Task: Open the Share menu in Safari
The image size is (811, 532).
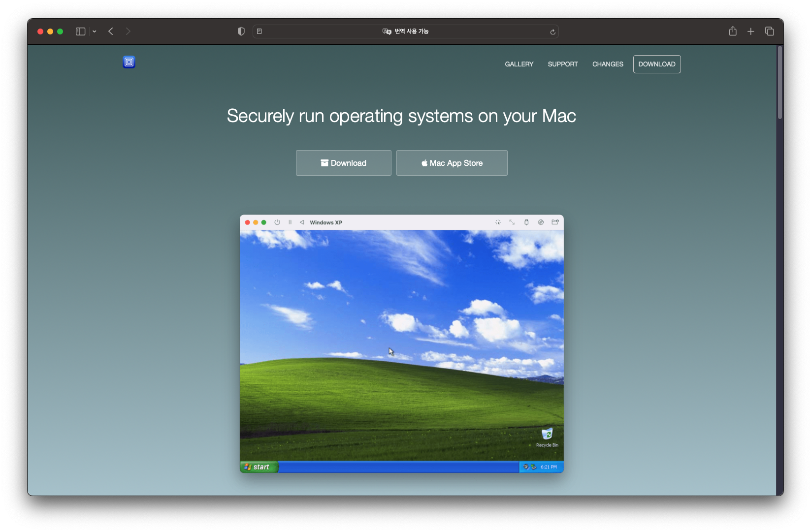Action: [733, 31]
